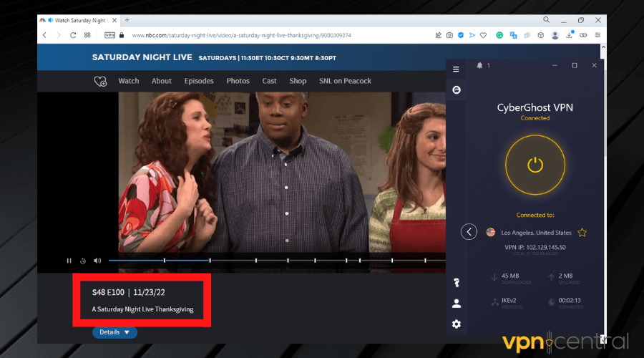Click the 00:02:13 connected timer
Screen dimensions: 644x358
tap(570, 301)
